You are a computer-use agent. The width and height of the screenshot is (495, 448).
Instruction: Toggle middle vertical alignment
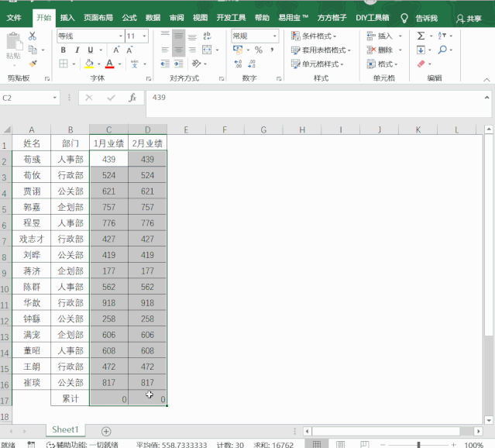179,36
